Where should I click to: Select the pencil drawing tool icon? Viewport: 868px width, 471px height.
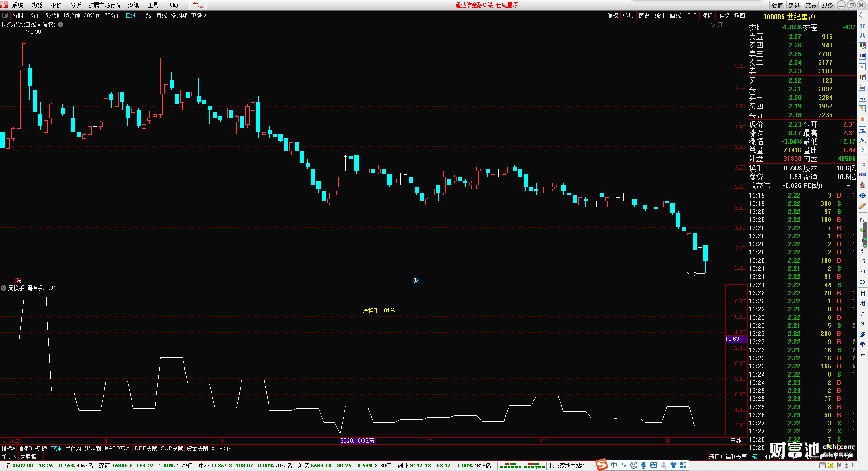(x=863, y=206)
